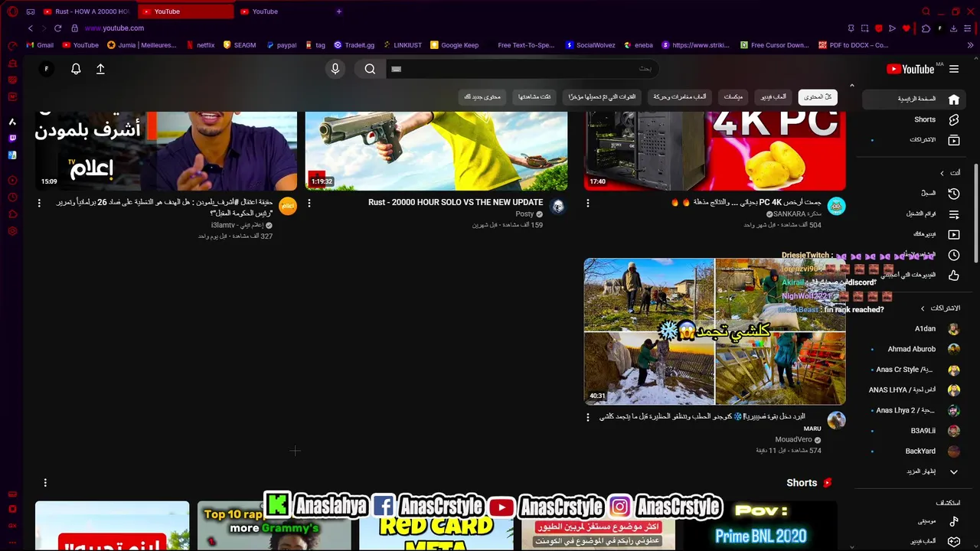Open PDF to DOCX bookmark
Screen dimensions: 980x551
click(853, 45)
